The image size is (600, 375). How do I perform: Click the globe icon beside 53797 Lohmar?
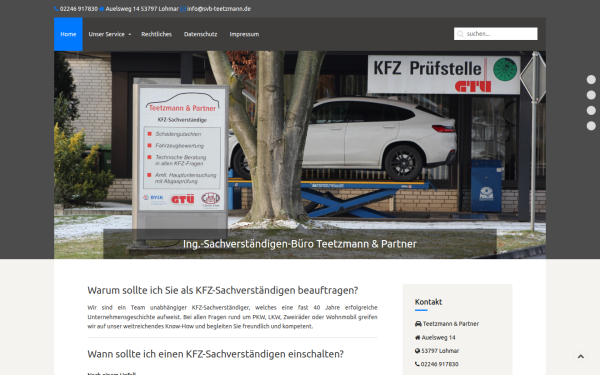pyautogui.click(x=417, y=351)
